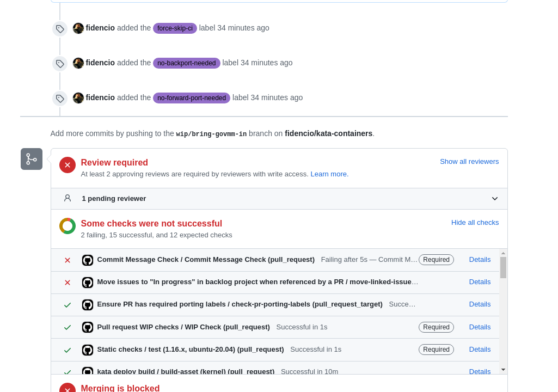Hide all checks
The image size is (558, 392).
tap(474, 222)
